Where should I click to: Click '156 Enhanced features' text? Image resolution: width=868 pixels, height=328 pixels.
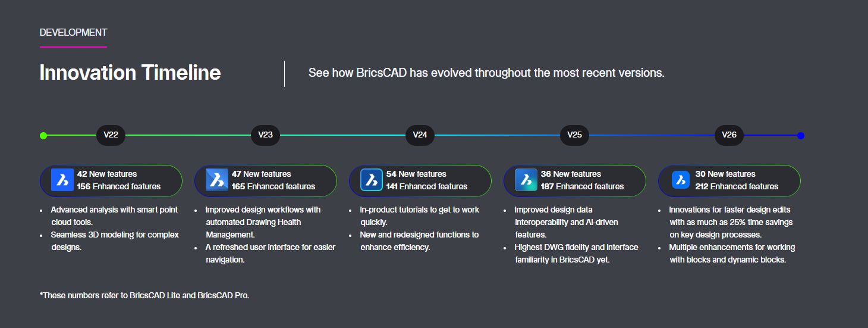[x=119, y=186]
